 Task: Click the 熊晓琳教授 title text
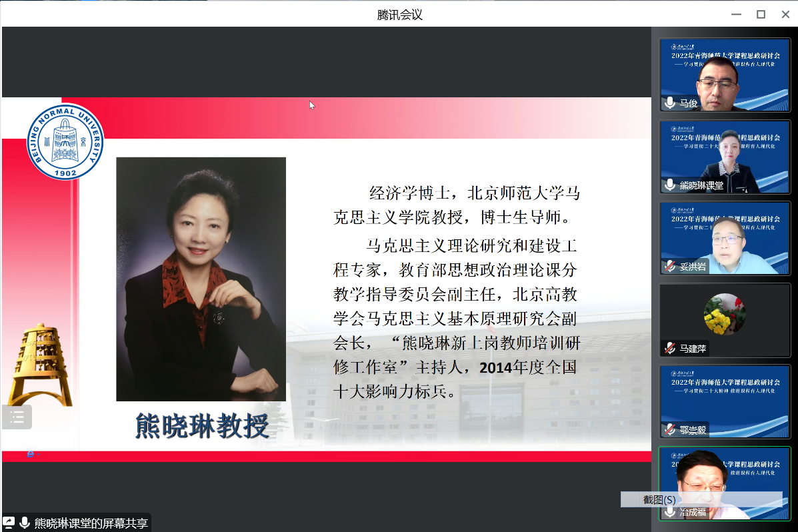point(201,425)
